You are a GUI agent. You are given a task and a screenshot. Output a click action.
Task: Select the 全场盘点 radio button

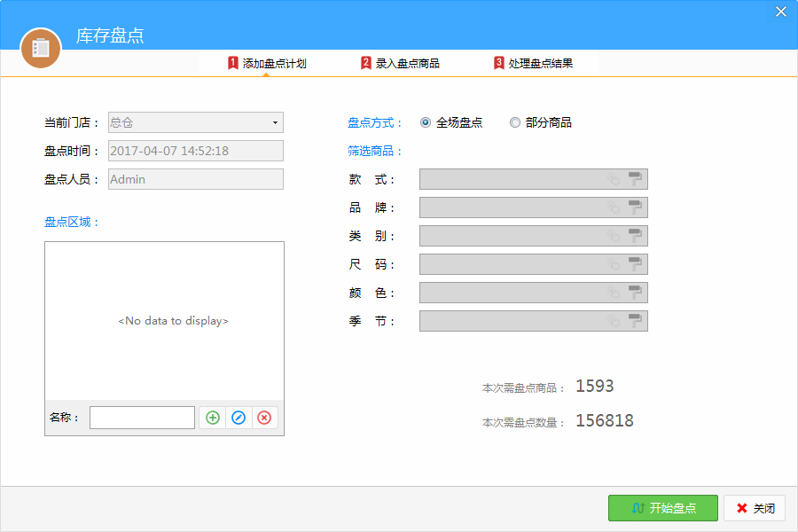tap(426, 122)
